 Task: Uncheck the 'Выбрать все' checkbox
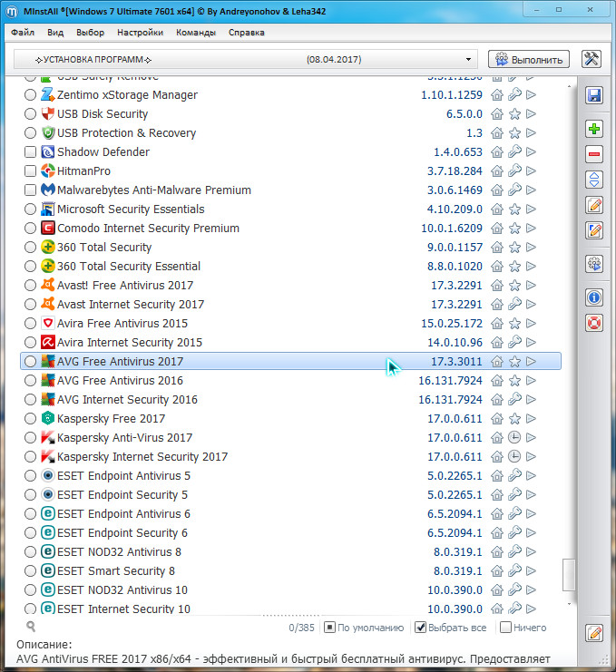coord(421,628)
